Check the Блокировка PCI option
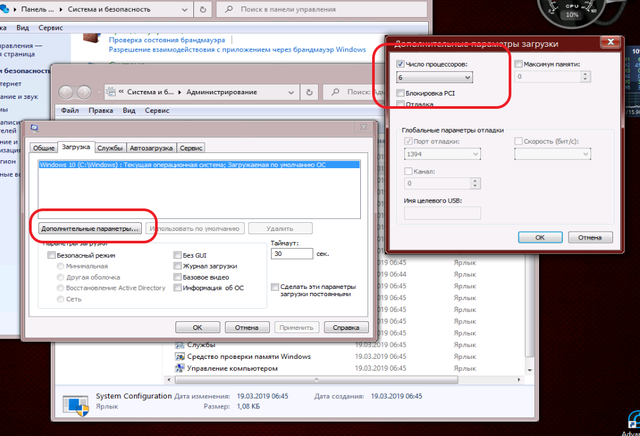 point(400,93)
